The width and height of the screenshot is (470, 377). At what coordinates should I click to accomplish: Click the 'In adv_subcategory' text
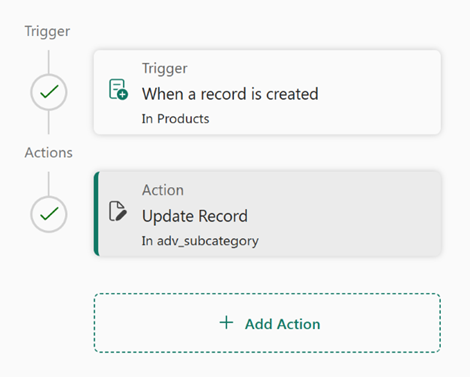(x=200, y=241)
